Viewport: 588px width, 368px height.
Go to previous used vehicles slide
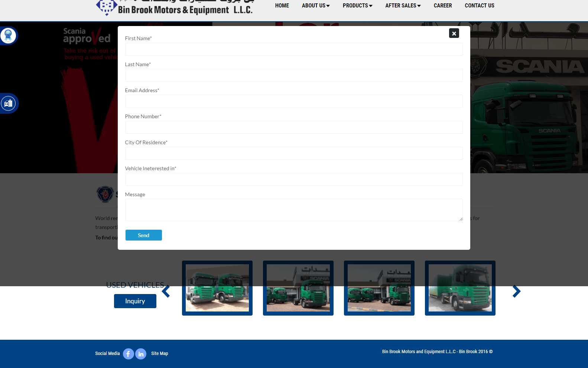click(166, 291)
